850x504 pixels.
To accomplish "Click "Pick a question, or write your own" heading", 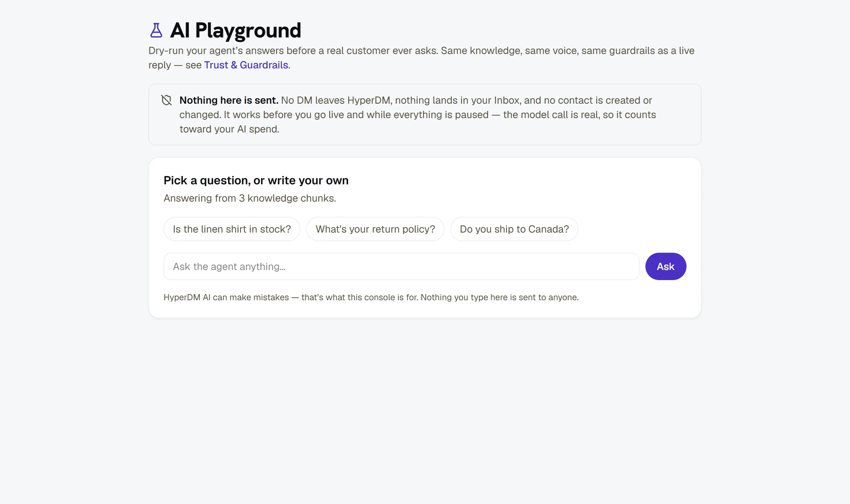I will 256,180.
